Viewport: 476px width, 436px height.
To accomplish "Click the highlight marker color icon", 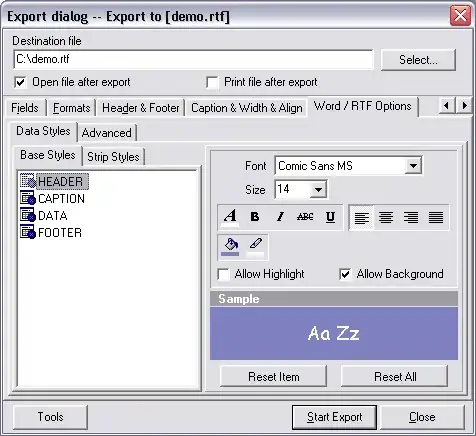I will [255, 247].
